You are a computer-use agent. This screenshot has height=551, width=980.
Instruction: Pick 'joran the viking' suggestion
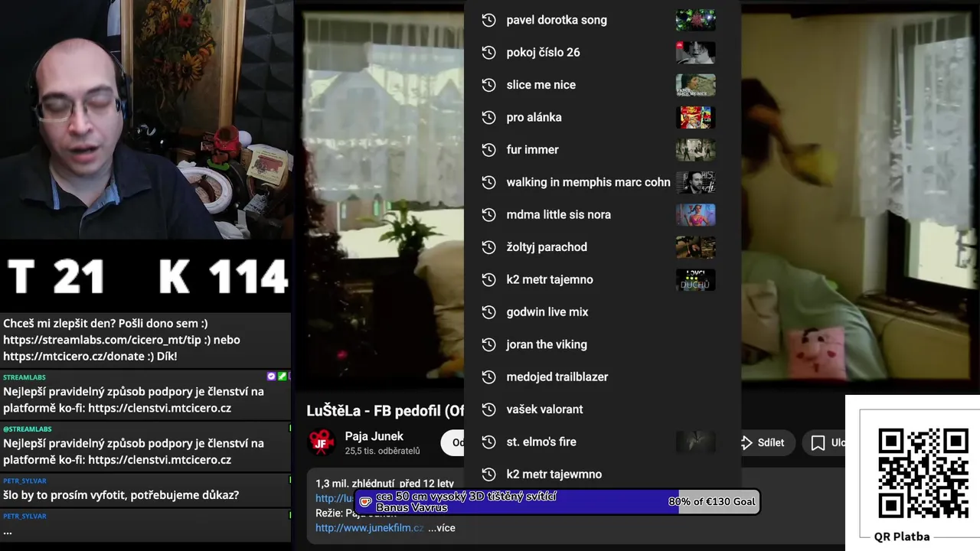602,344
